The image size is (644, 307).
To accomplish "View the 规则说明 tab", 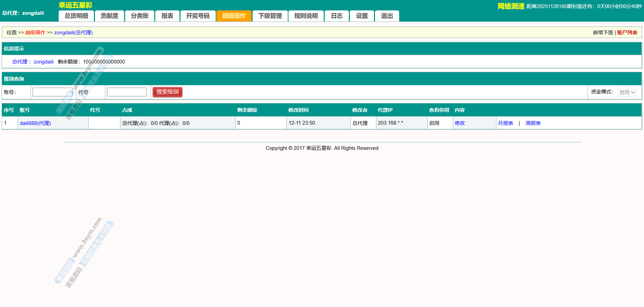I will pyautogui.click(x=306, y=16).
